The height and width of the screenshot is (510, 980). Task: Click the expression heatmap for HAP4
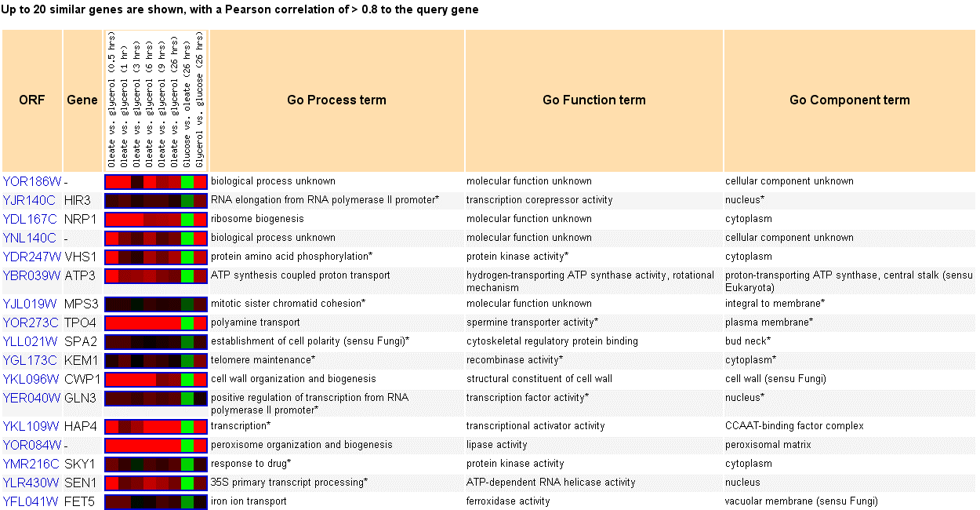pyautogui.click(x=155, y=426)
